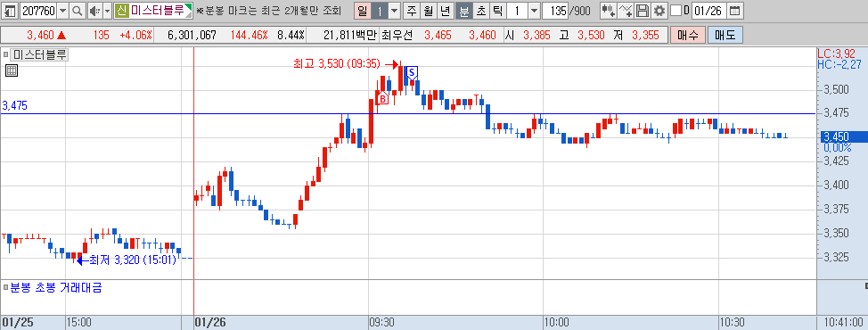This screenshot has width=868, height=330.
Task: Click the 09:30 time axis label
Action: (382, 322)
